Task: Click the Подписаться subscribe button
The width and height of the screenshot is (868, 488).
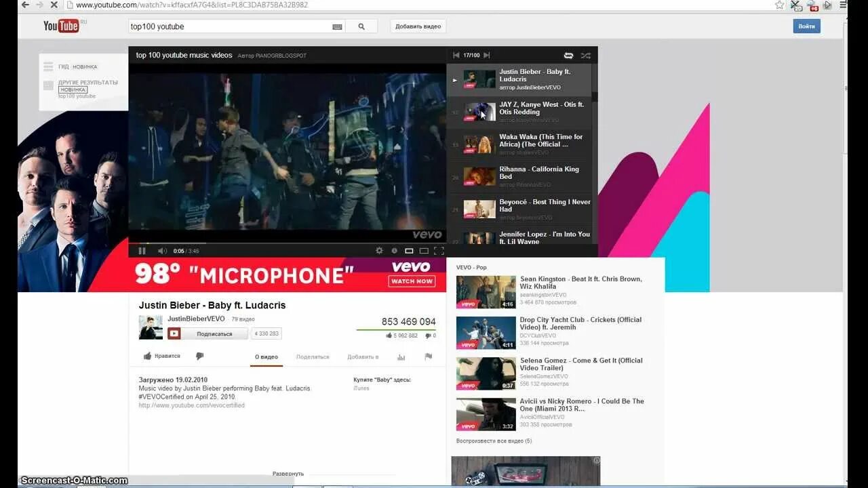Action: tap(208, 333)
